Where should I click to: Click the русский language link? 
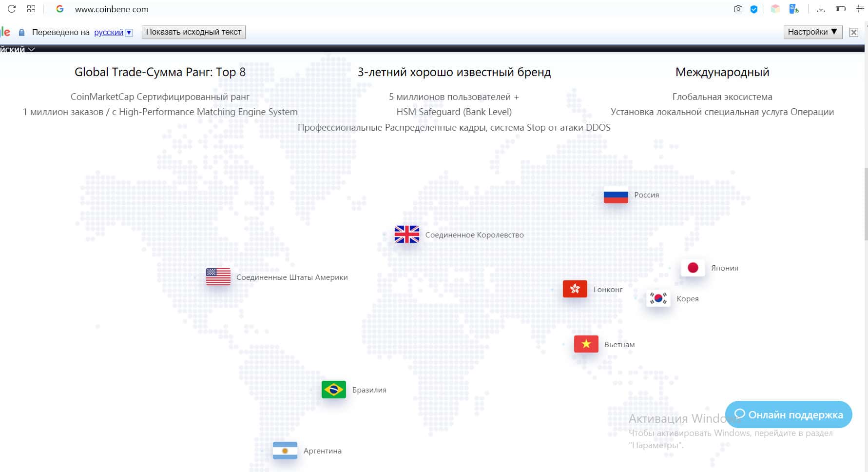108,33
